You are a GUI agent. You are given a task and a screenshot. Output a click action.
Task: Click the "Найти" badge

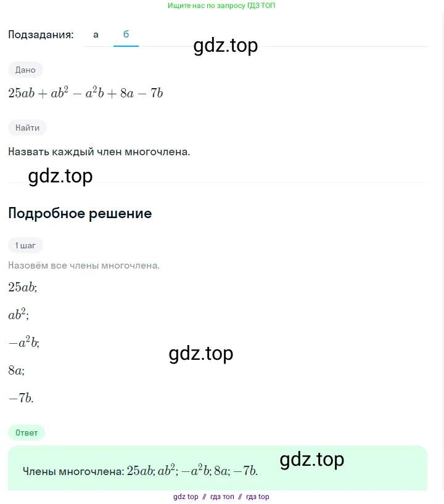click(x=27, y=128)
